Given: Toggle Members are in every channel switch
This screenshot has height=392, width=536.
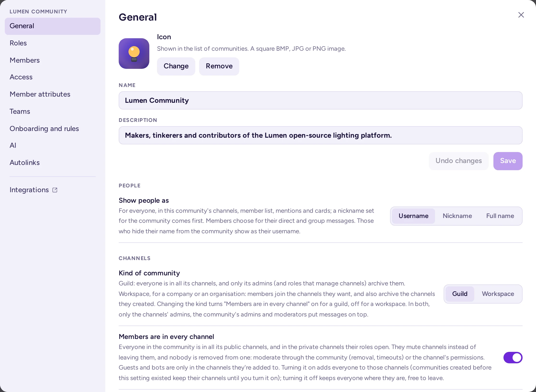Looking at the screenshot, I should (x=513, y=358).
